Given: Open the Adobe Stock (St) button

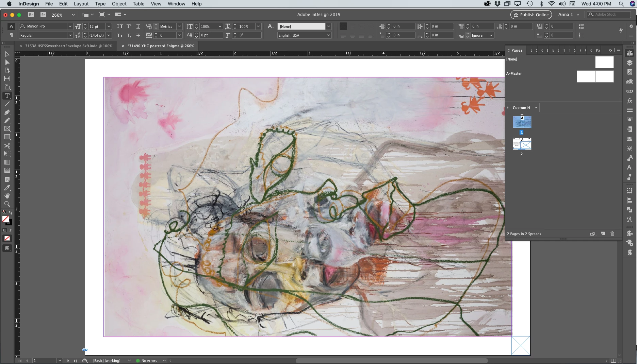Looking at the screenshot, I should [x=43, y=15].
